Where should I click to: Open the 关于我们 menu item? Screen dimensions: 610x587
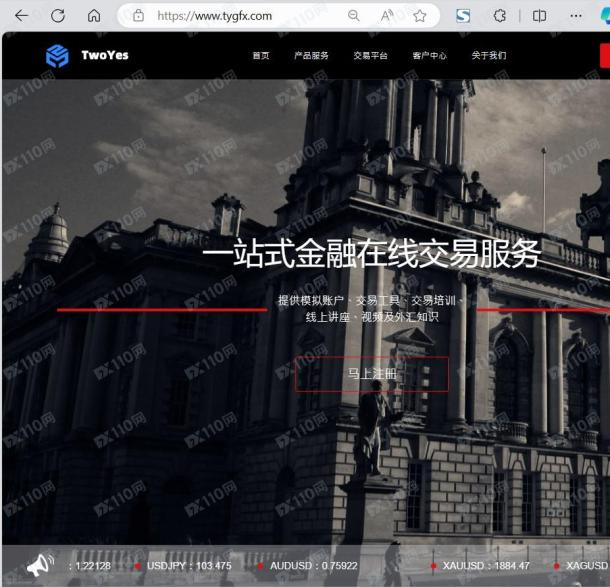(x=488, y=56)
